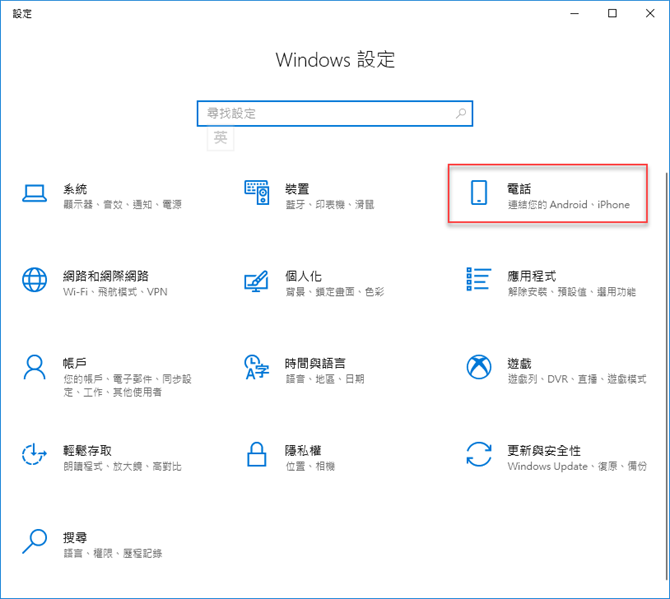Click description 藍牙、印表機、滑鼠
The height and width of the screenshot is (599, 670).
[x=329, y=205]
